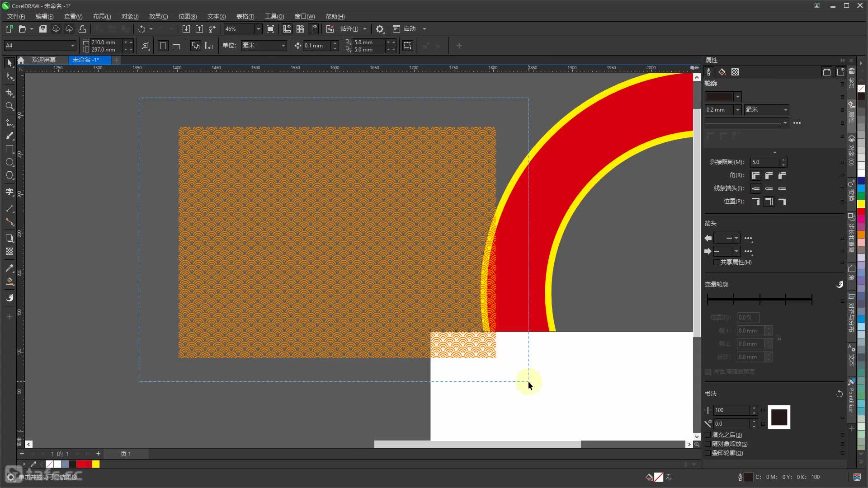Select the Pick tool
The width and height of the screenshot is (868, 488).
coord(9,63)
